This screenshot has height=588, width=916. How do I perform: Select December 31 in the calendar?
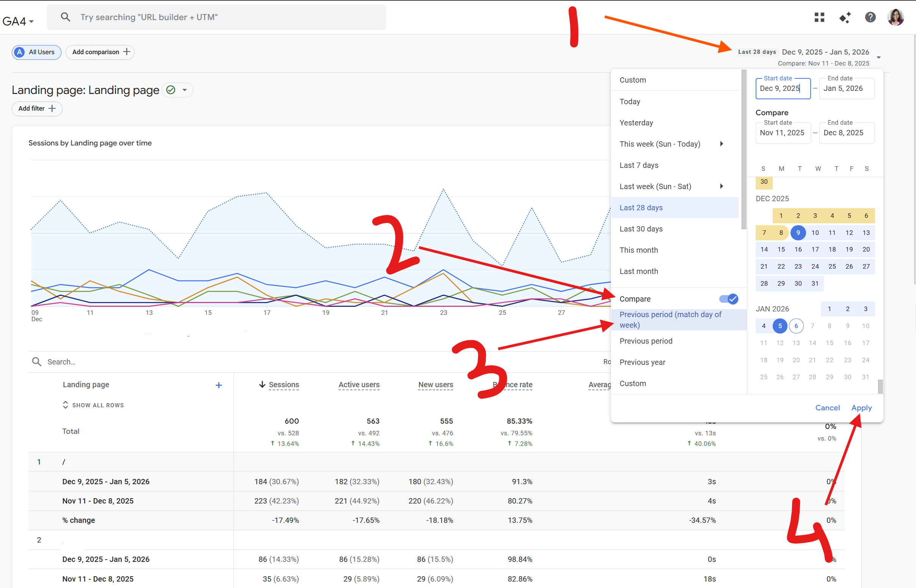pyautogui.click(x=815, y=283)
